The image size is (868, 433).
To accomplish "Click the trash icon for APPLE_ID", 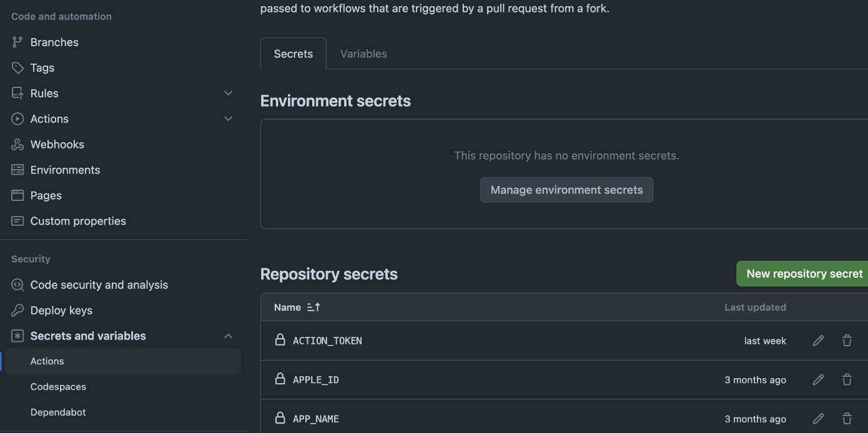I will pyautogui.click(x=847, y=380).
